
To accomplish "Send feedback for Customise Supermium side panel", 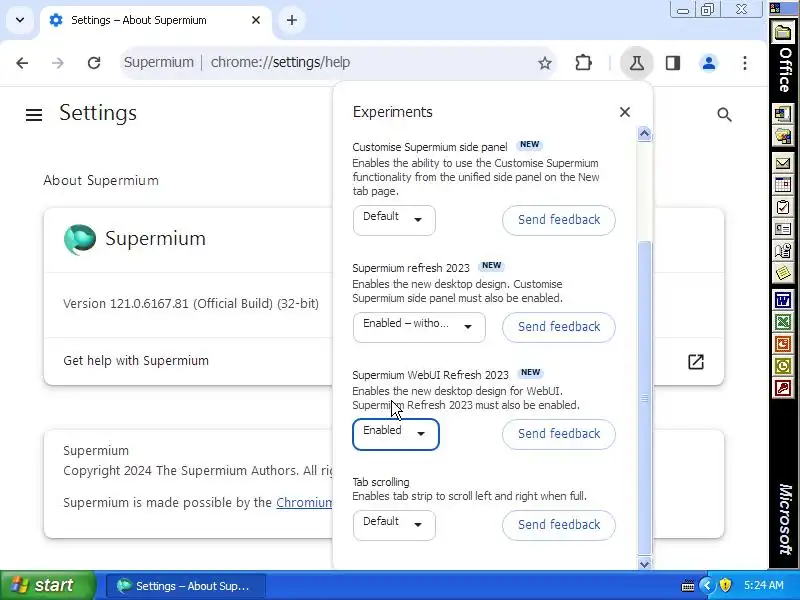I will click(x=559, y=220).
